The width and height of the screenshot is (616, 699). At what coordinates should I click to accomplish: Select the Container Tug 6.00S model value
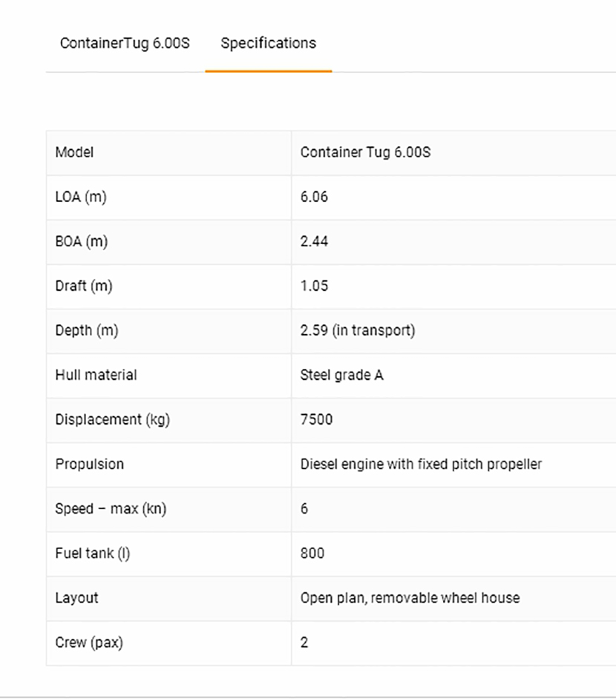(x=365, y=153)
